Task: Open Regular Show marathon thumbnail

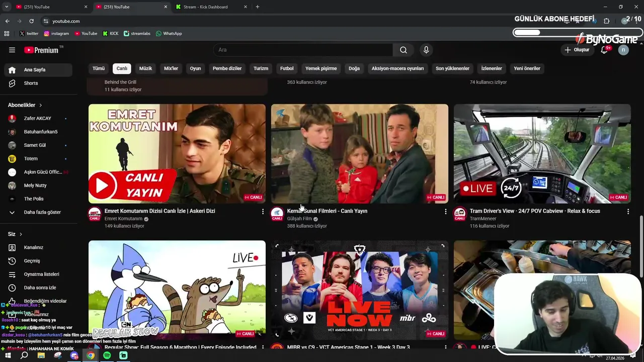Action: point(177,290)
